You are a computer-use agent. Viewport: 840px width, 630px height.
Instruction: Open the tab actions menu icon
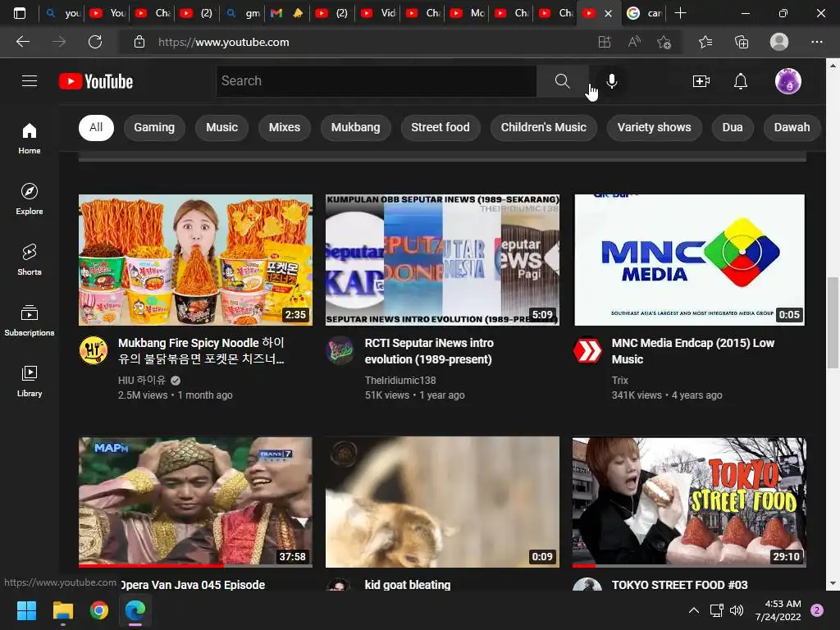click(20, 13)
